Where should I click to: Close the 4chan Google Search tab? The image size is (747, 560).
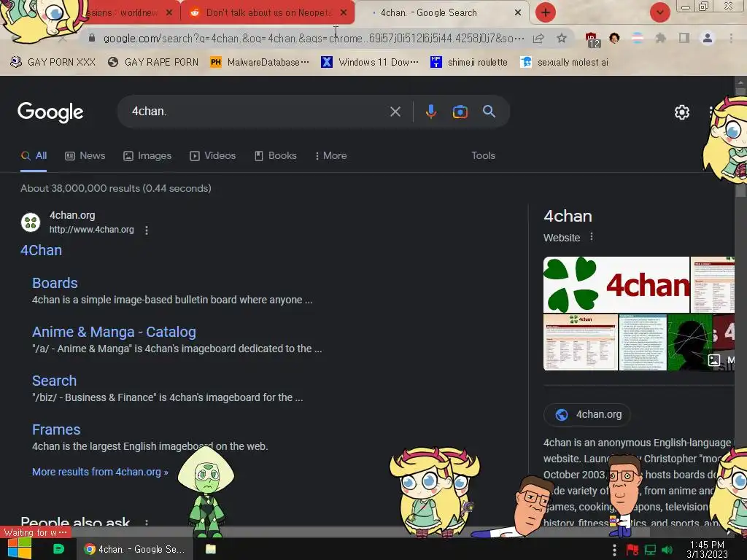518,13
